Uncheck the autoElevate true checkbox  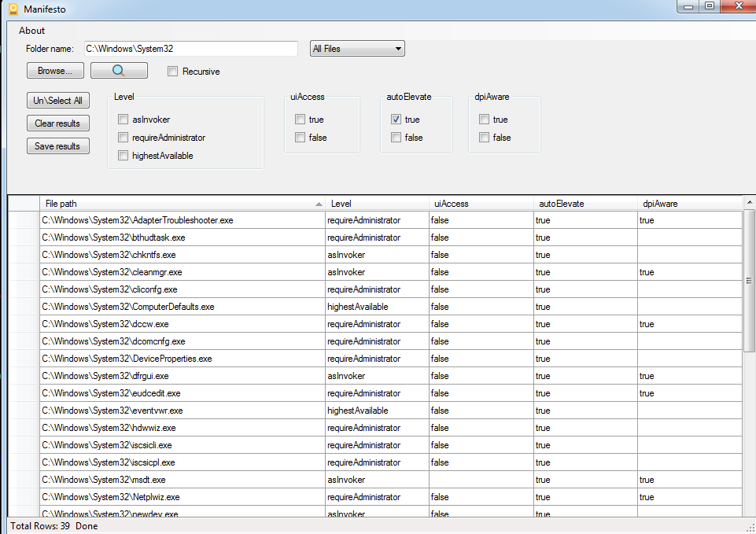pyautogui.click(x=396, y=120)
